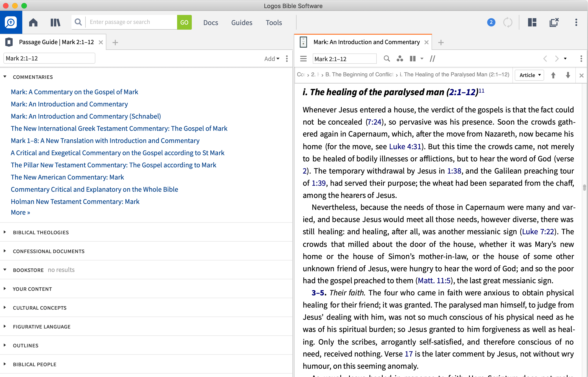The width and height of the screenshot is (588, 377).
Task: Open Passage Guide panel menu dots
Action: click(x=287, y=59)
